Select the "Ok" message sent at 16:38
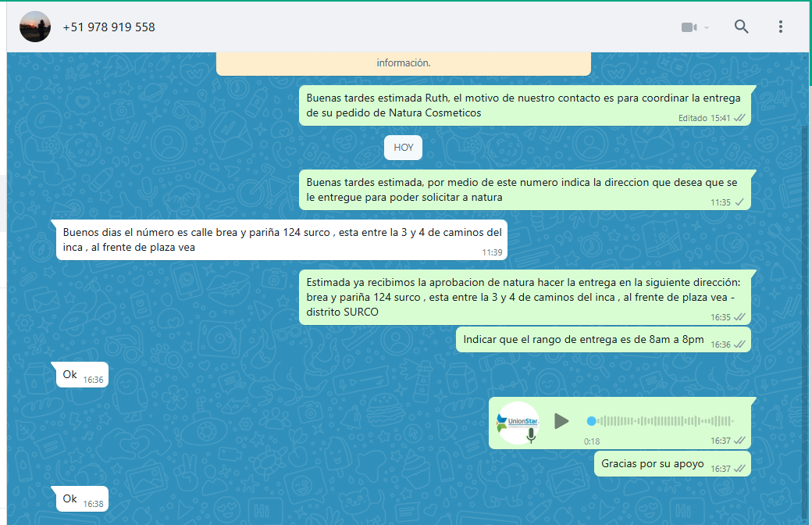This screenshot has width=812, height=525. 70,498
